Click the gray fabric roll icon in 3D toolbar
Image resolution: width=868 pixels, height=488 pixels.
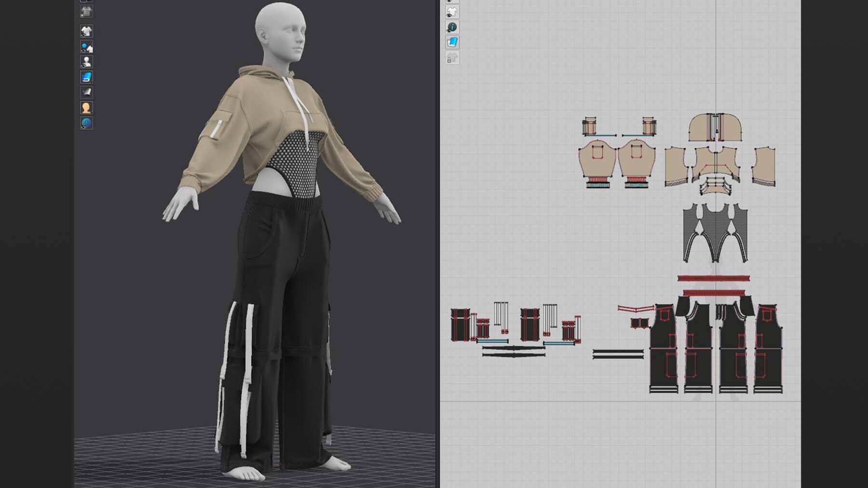pos(86,92)
